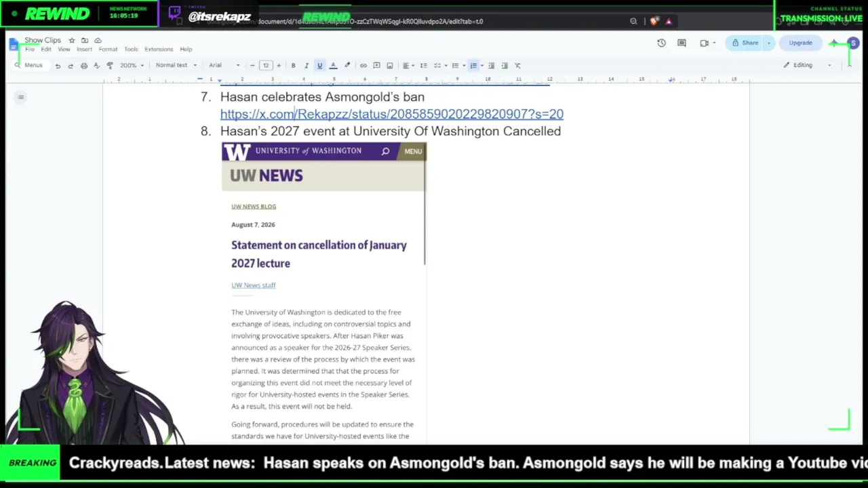Activate the paint format tool

tap(110, 66)
